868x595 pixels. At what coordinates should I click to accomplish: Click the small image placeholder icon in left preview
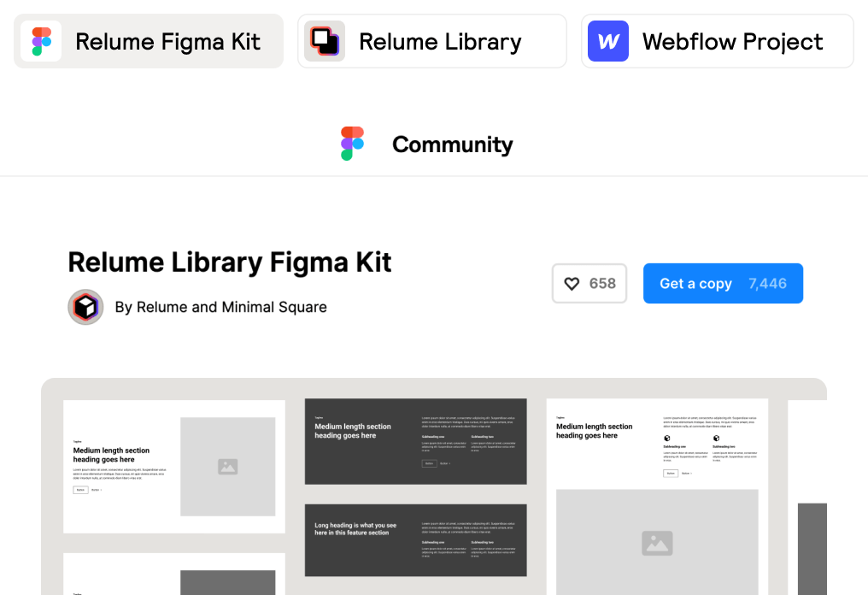click(x=227, y=467)
